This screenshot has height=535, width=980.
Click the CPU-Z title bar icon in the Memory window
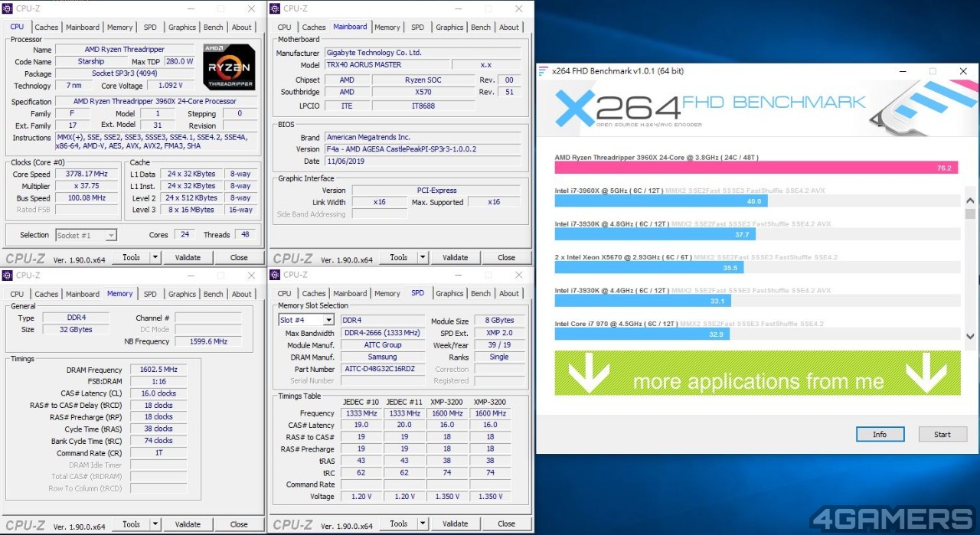pos(8,276)
